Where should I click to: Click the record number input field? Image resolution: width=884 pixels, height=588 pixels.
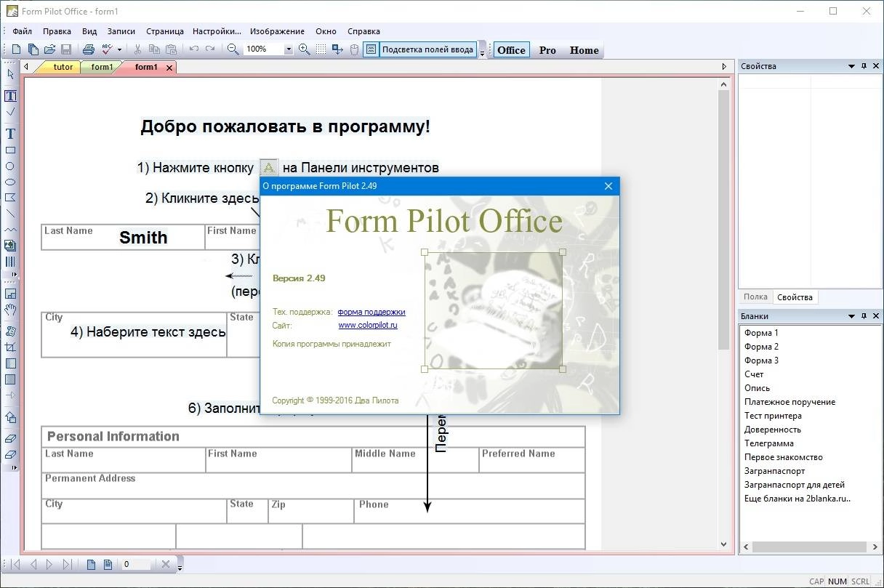[x=137, y=564]
